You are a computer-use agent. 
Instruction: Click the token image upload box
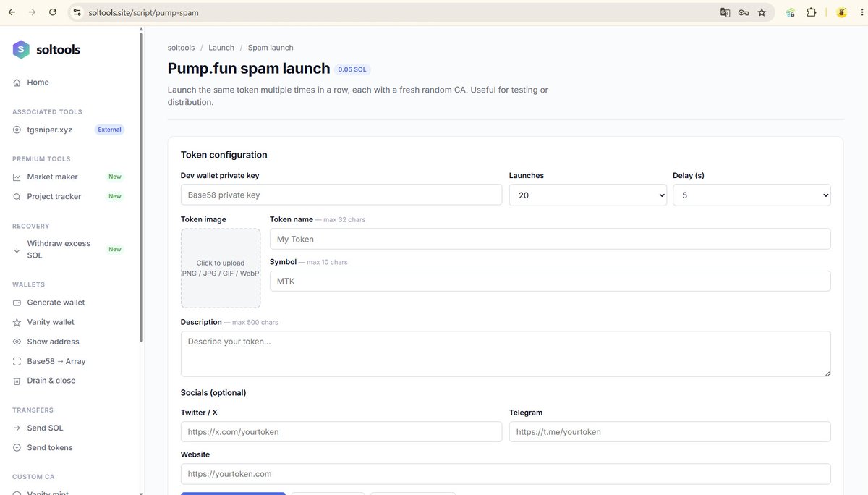(221, 268)
